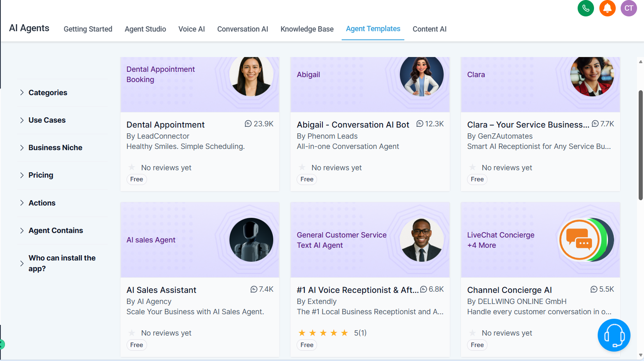Open the CT user profile avatar
This screenshot has height=361, width=644.
(628, 8)
